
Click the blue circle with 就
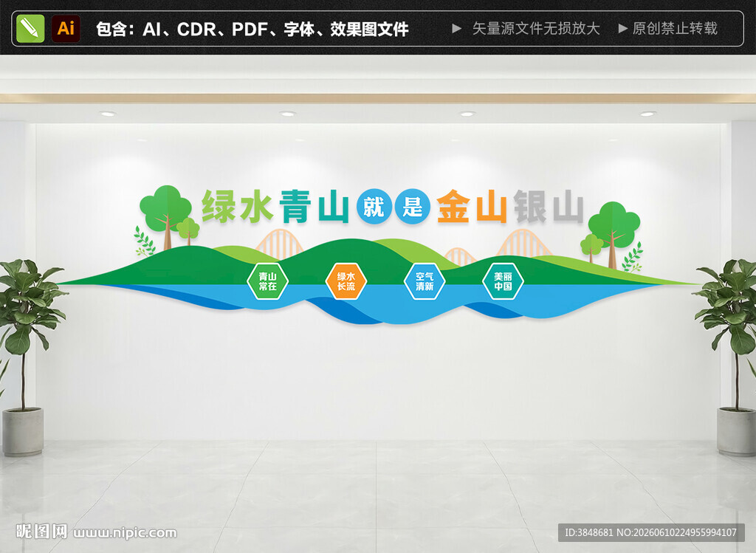click(x=374, y=207)
